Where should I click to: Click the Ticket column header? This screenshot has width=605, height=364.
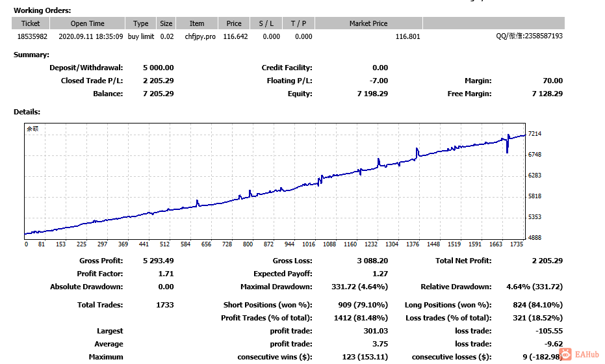point(31,23)
